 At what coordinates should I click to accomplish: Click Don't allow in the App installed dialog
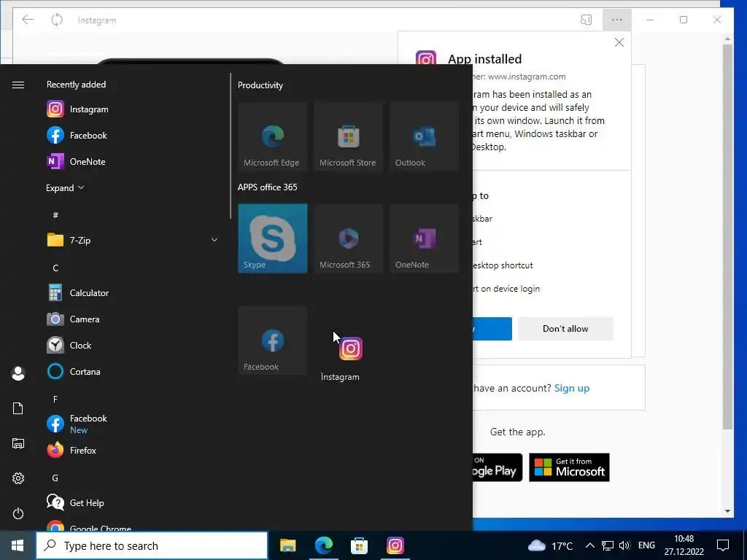tap(565, 329)
